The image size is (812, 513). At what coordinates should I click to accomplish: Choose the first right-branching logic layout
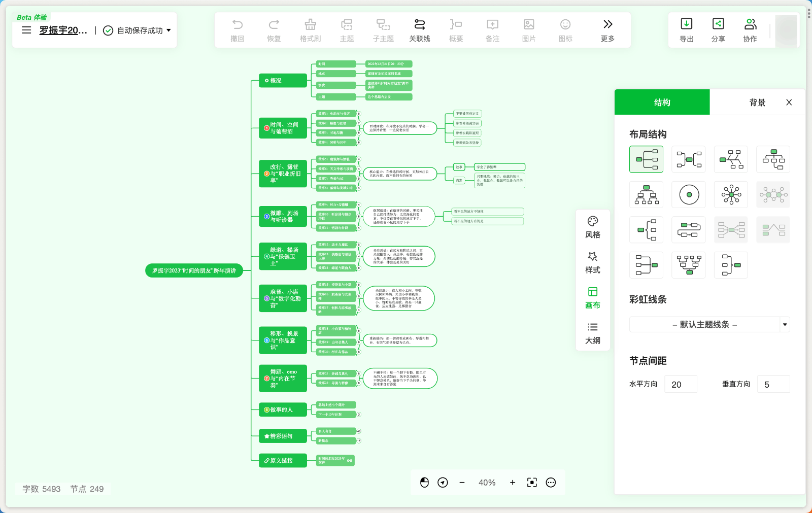point(646,159)
